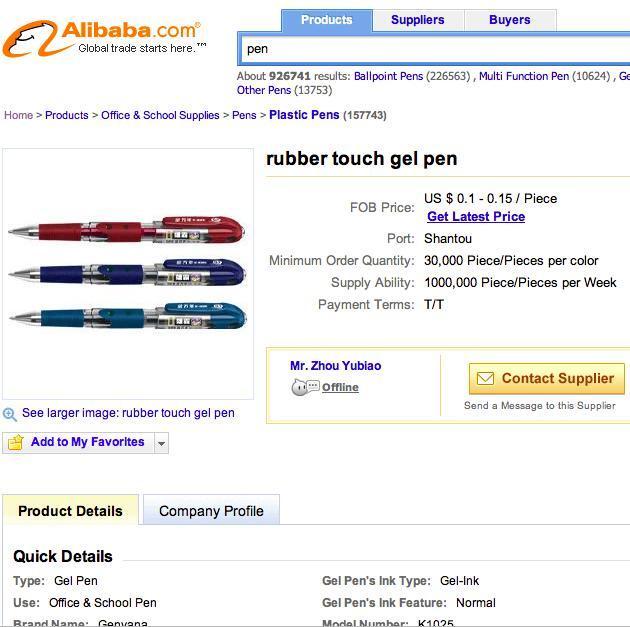Viewport: 630px width, 627px height.
Task: Click the Ballpoint Pens category link
Action: tap(388, 76)
